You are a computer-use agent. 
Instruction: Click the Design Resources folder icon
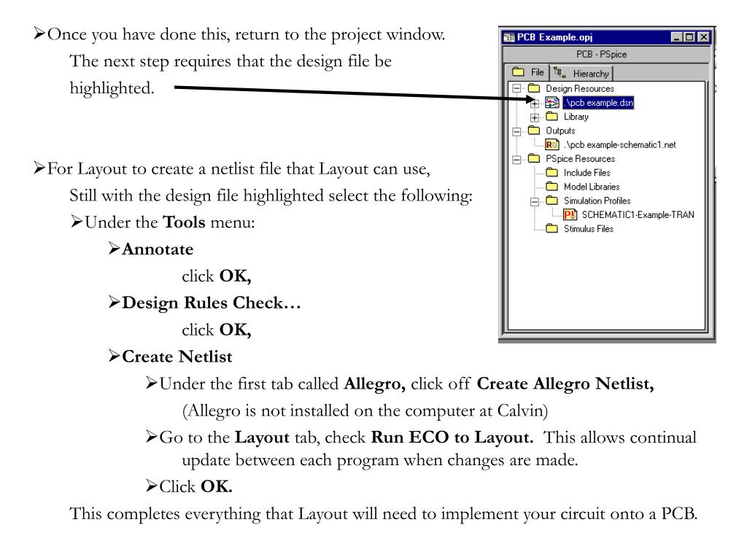(x=534, y=88)
